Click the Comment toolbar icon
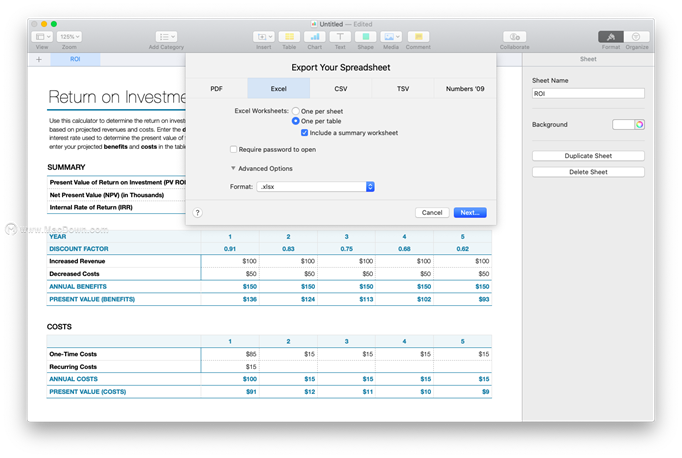Viewport: 682px width, 458px height. [418, 37]
